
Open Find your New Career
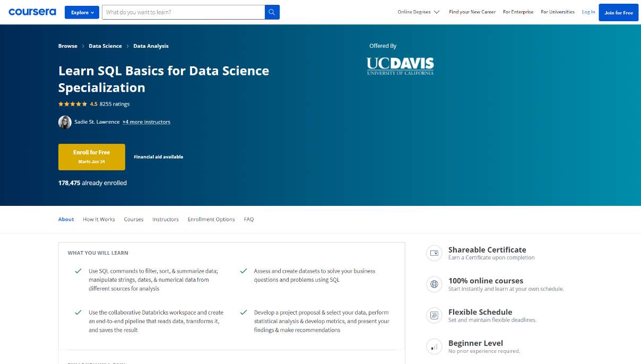click(x=472, y=12)
